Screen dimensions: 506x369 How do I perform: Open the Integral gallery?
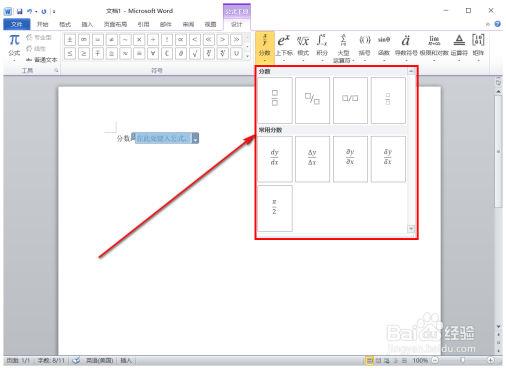(x=322, y=47)
